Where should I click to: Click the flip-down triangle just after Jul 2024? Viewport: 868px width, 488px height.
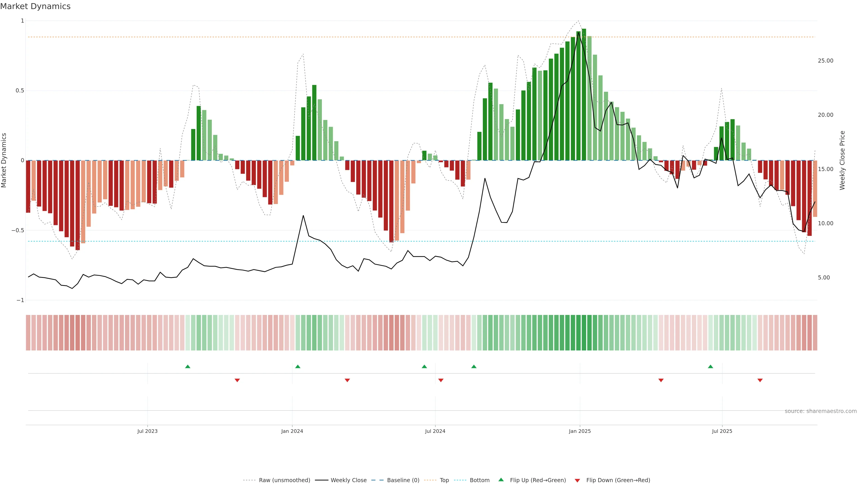point(441,380)
